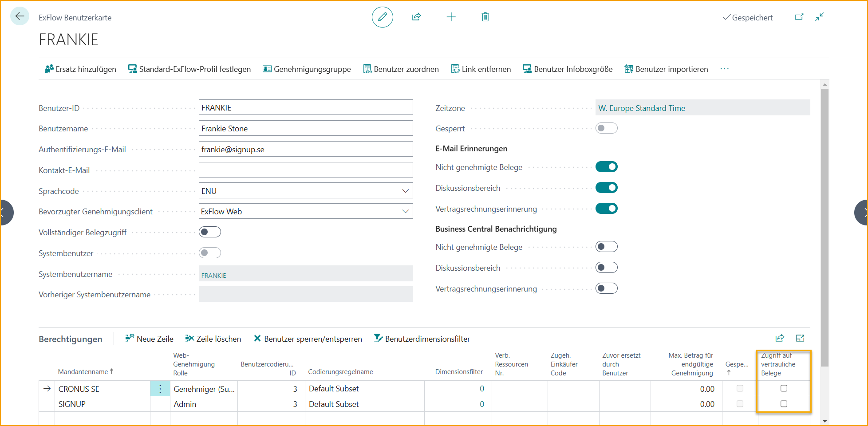Open card in new window icon
Screen dimensions: 868x426
point(799,17)
